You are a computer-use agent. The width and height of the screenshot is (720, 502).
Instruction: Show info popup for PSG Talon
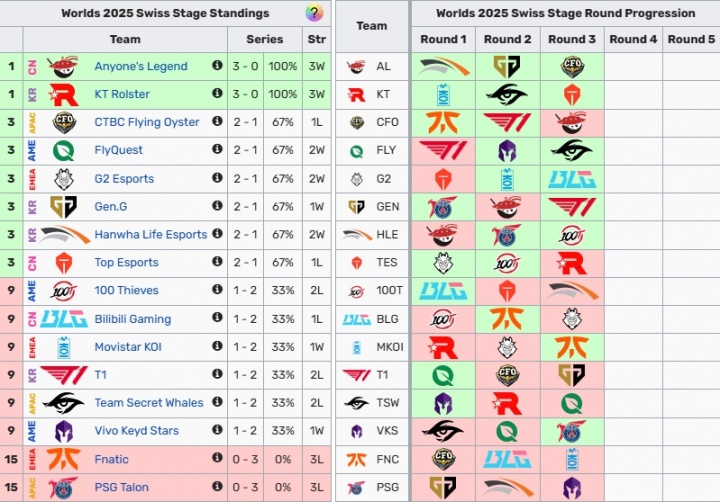coord(217,487)
